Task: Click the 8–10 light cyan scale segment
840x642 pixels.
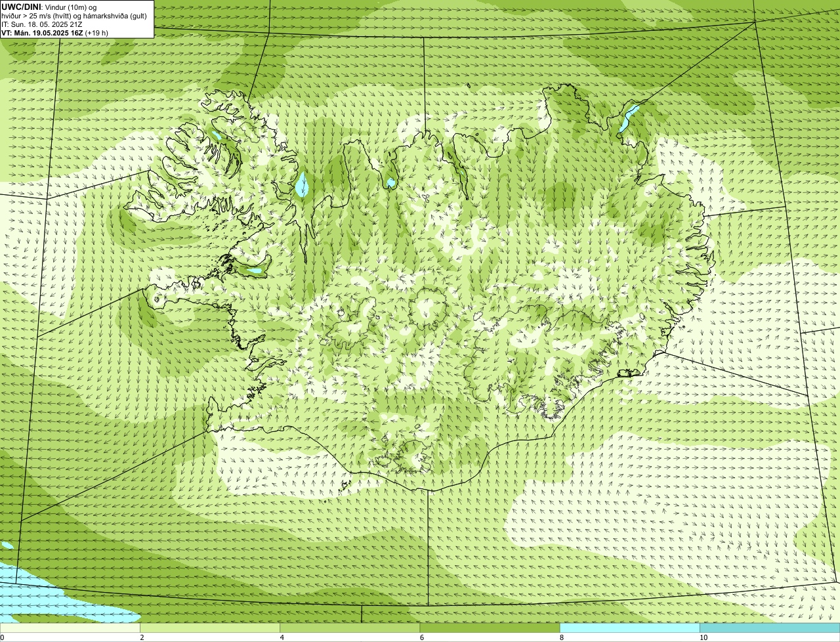Action: coord(630,628)
